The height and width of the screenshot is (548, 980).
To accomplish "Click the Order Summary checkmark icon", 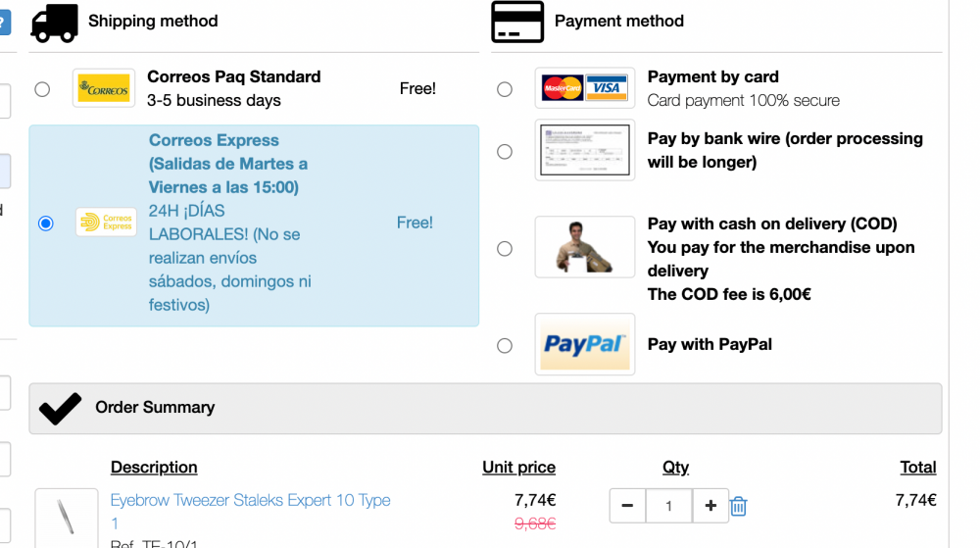I will (60, 409).
